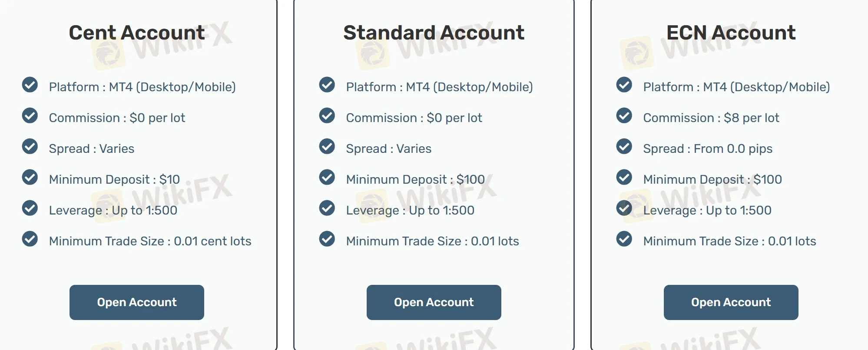Open Account under Standard Account
868x350 pixels.
434,302
